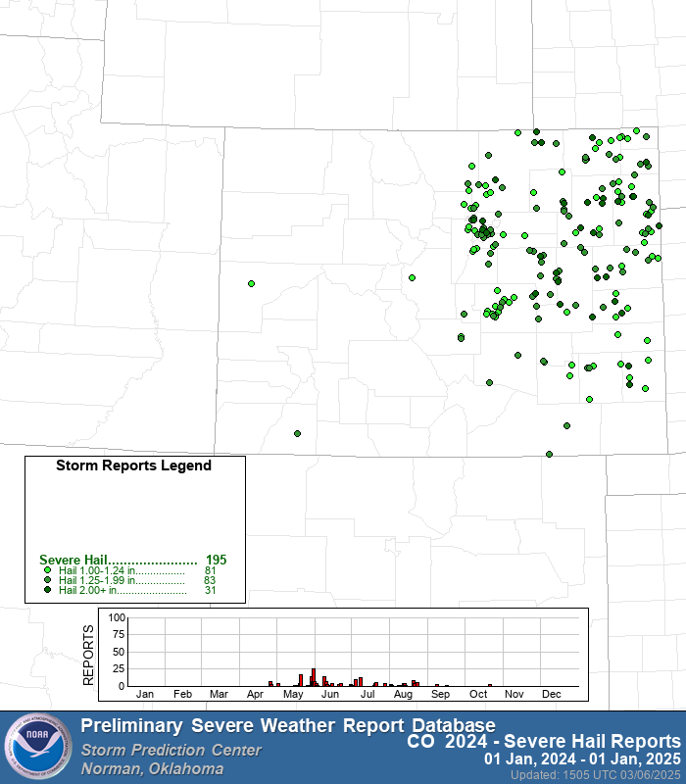Select the isolated hail dot in central Colorado
Viewport: 686px width, 784px height.
(x=412, y=278)
